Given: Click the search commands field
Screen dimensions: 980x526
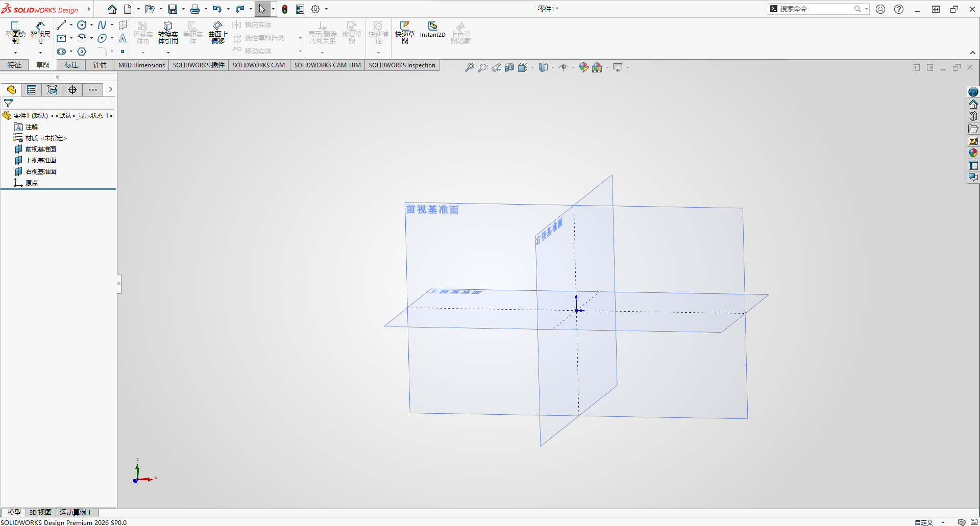Looking at the screenshot, I should [x=816, y=9].
